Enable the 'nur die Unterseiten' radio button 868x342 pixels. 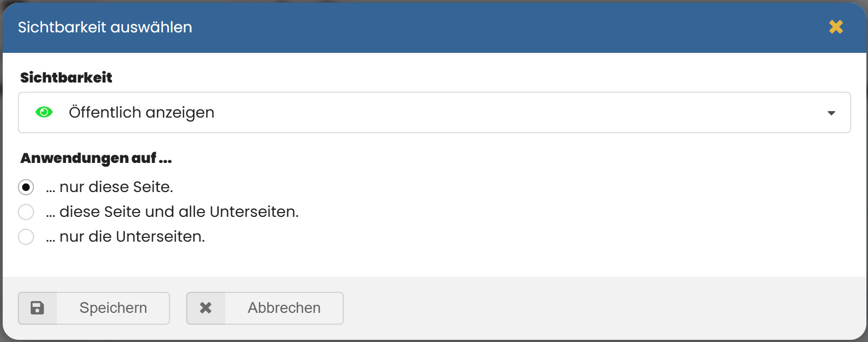26,237
